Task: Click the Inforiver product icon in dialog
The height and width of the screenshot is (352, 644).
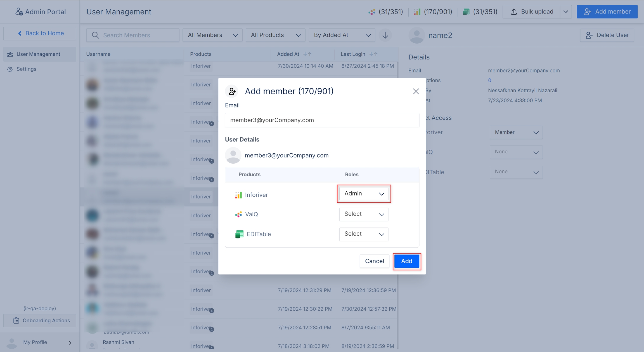Action: click(238, 195)
